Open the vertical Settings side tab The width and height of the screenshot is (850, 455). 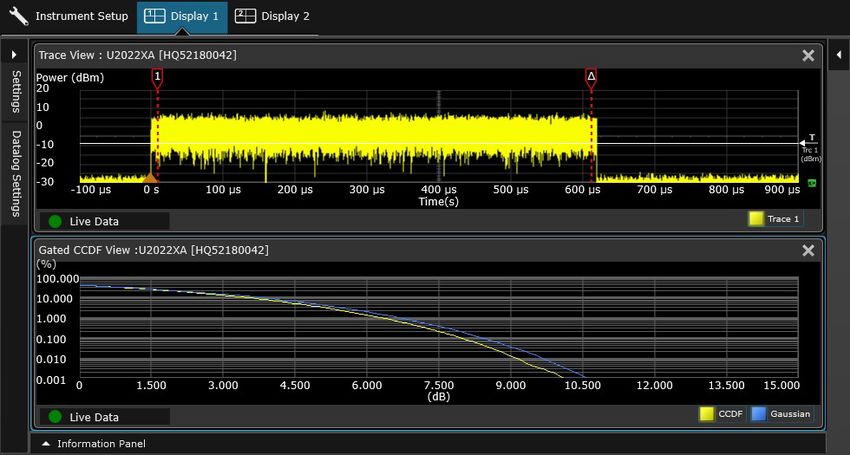coord(16,92)
